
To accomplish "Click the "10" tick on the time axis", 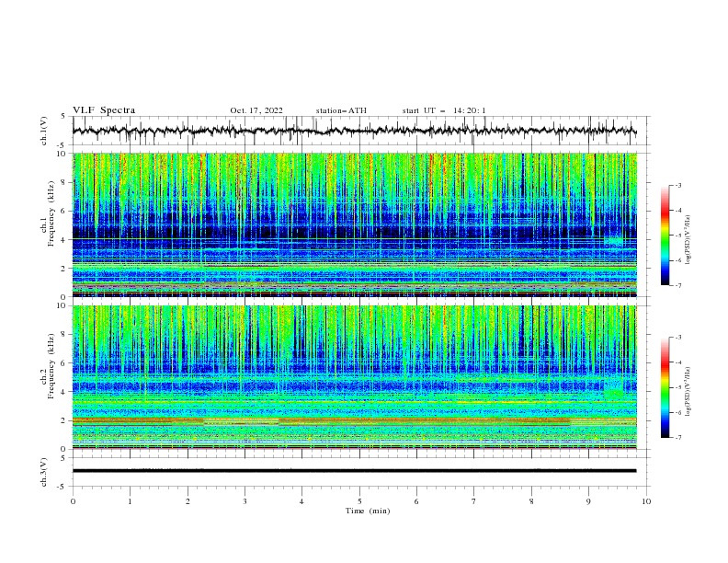I will (x=646, y=501).
